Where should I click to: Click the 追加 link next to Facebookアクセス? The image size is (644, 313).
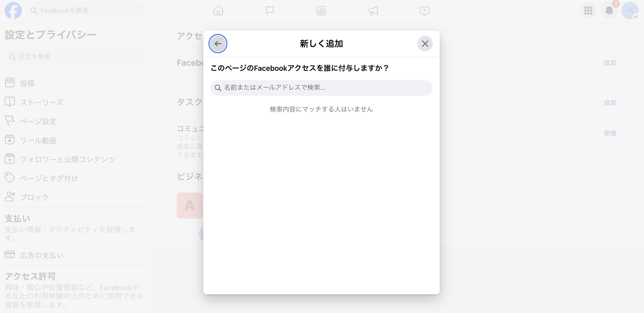click(610, 63)
